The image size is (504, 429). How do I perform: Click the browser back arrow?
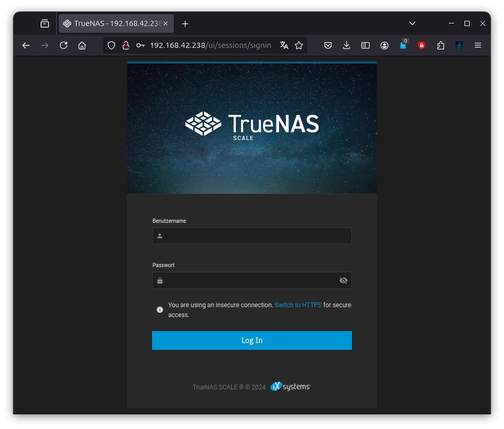pyautogui.click(x=26, y=45)
